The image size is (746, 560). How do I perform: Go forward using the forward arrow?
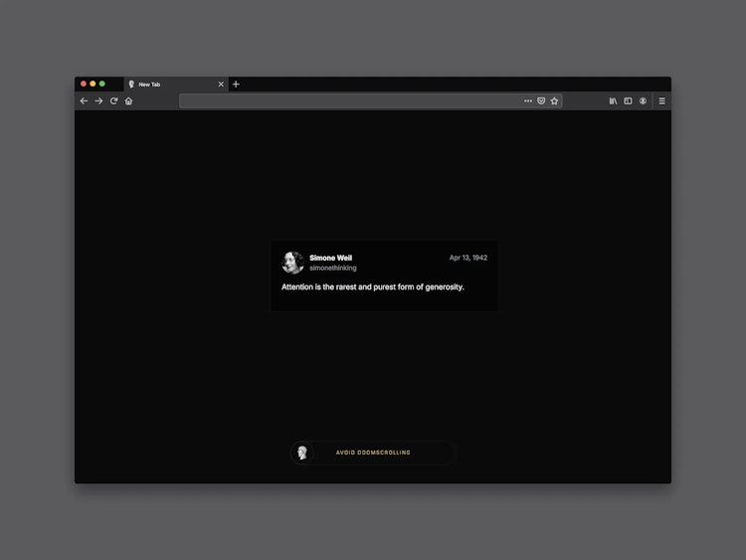pos(98,100)
